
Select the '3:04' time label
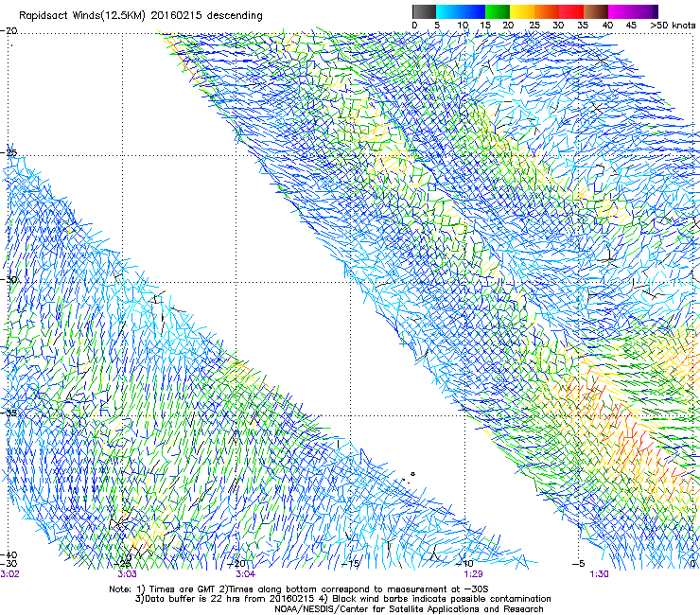pos(245,574)
